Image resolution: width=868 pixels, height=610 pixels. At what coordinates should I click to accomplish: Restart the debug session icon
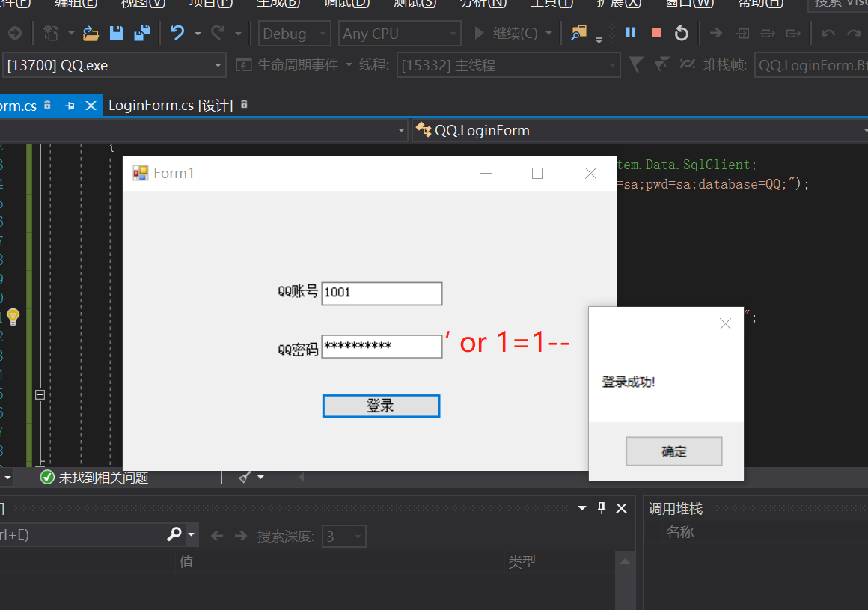(x=682, y=33)
